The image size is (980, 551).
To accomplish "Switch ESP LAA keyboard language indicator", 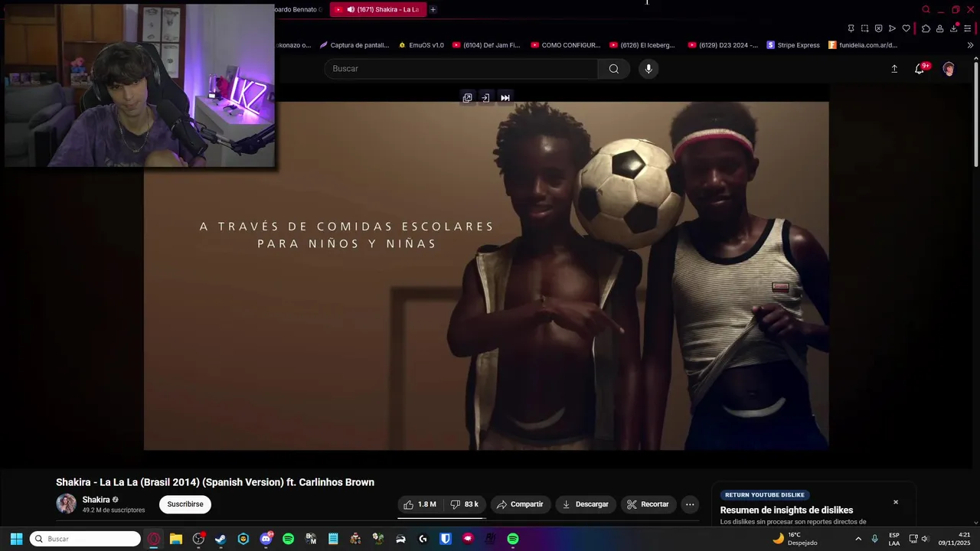I will coord(894,539).
